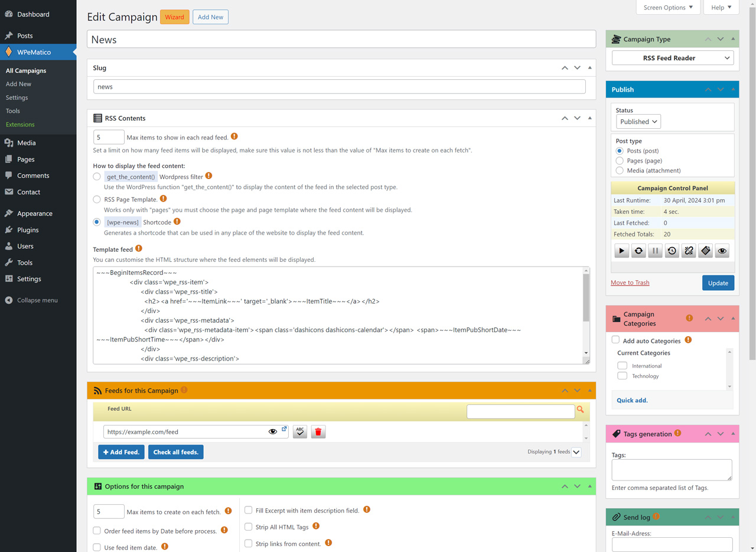
Task: Open the Help dropdown tab
Action: (721, 7)
